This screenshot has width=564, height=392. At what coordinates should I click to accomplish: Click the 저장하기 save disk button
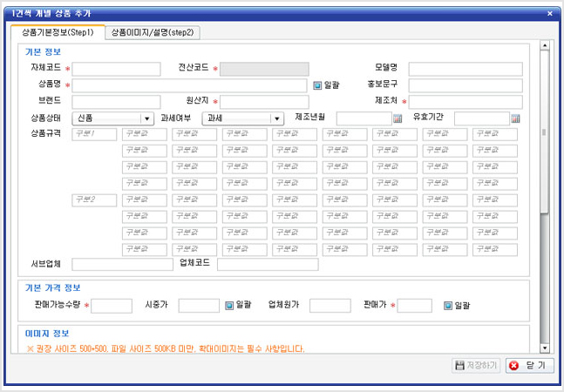click(x=476, y=366)
